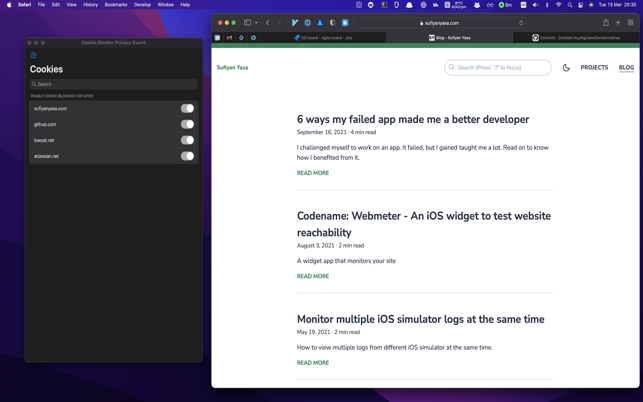Click the menu bar date and time

point(618,5)
